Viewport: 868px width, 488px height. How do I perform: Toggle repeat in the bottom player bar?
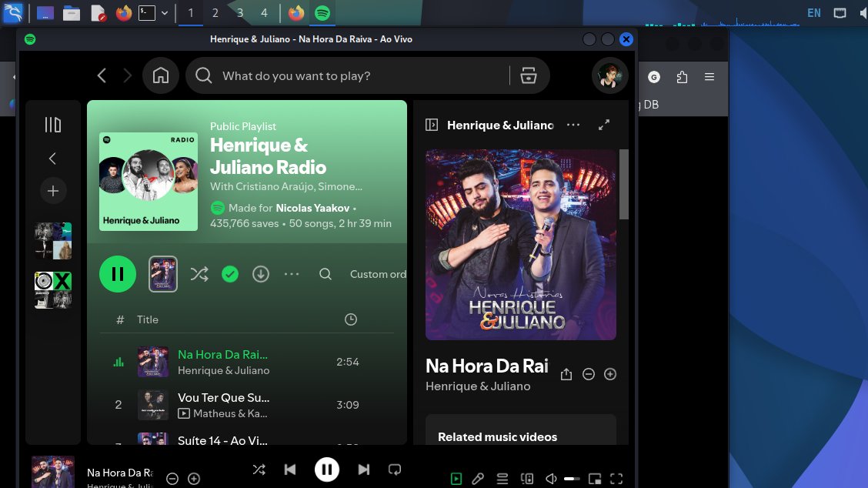(395, 470)
